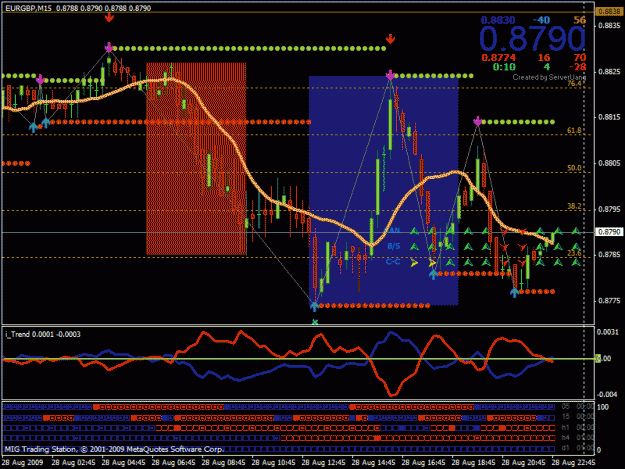Screen dimensions: 625x469
Task: Click the 28 Aug 16:45 time label
Action: click(423, 463)
